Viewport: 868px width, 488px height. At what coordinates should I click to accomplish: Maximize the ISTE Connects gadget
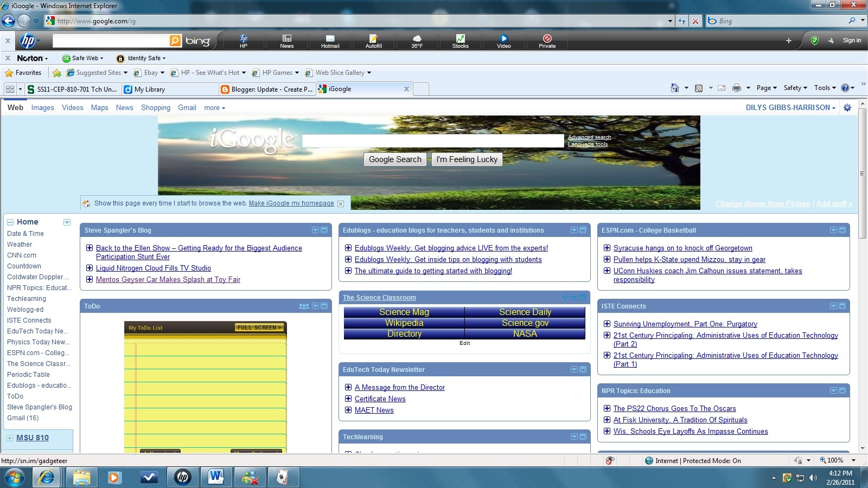click(843, 306)
